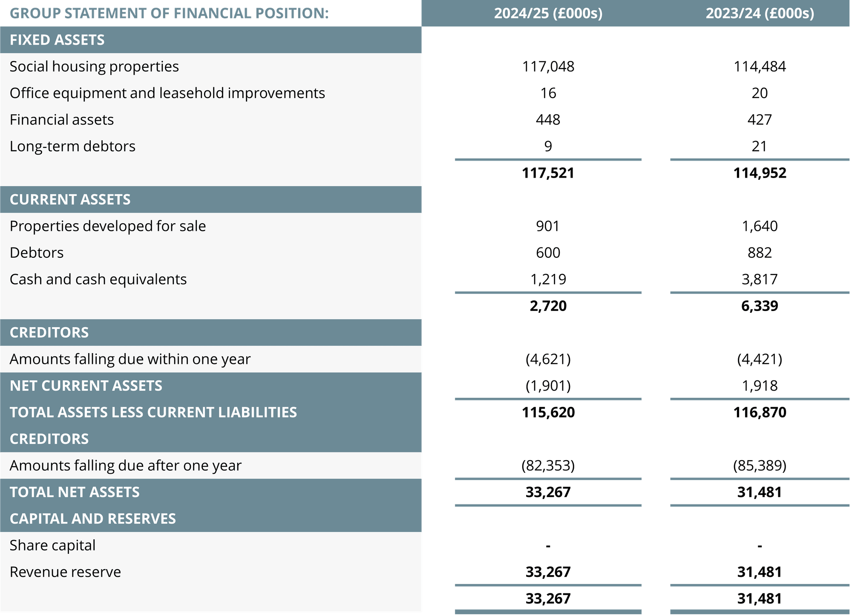Click the fixed assets total 114,952
The width and height of the screenshot is (852, 616).
pyautogui.click(x=760, y=173)
